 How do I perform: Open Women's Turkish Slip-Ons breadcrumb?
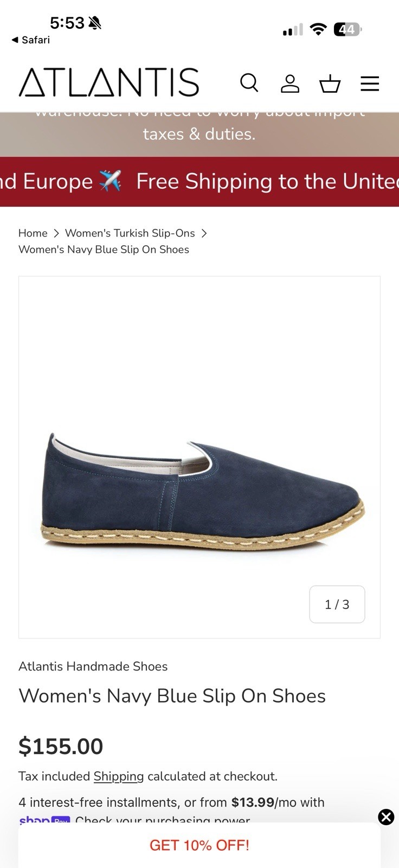[130, 233]
